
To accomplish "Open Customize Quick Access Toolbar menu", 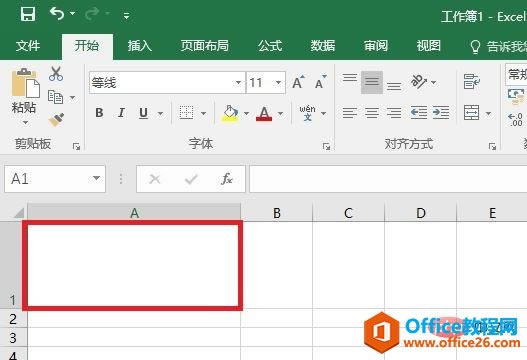I will coord(126,15).
